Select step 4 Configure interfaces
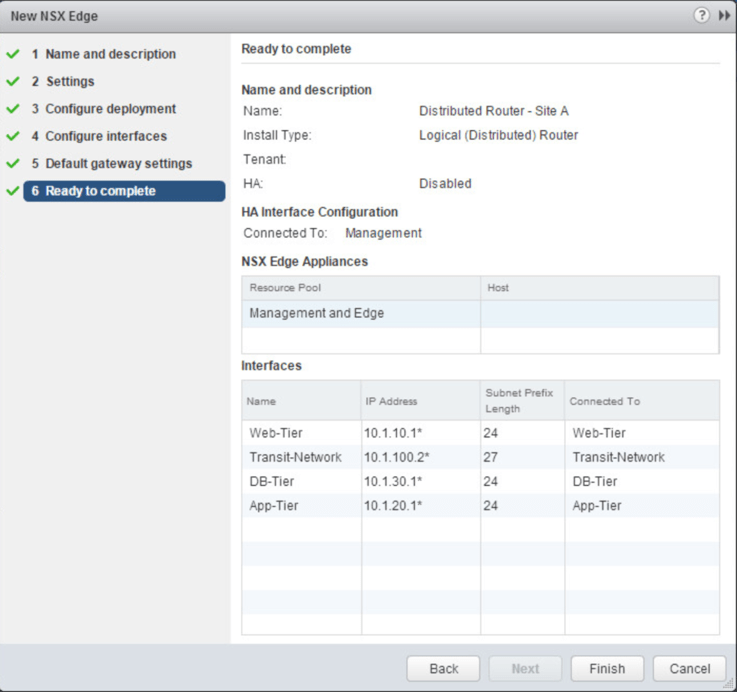Image resolution: width=737 pixels, height=692 pixels. pyautogui.click(x=106, y=136)
